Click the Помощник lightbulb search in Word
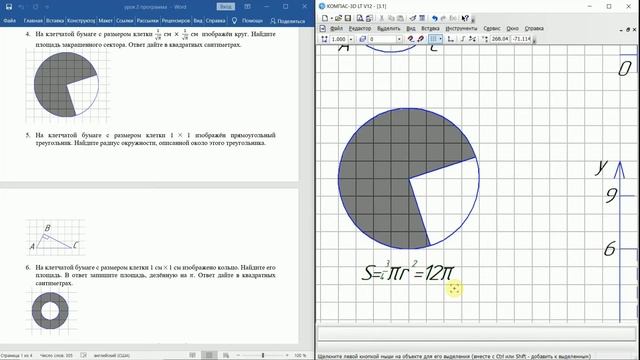Screen dimensions: 640x360 [x=247, y=20]
